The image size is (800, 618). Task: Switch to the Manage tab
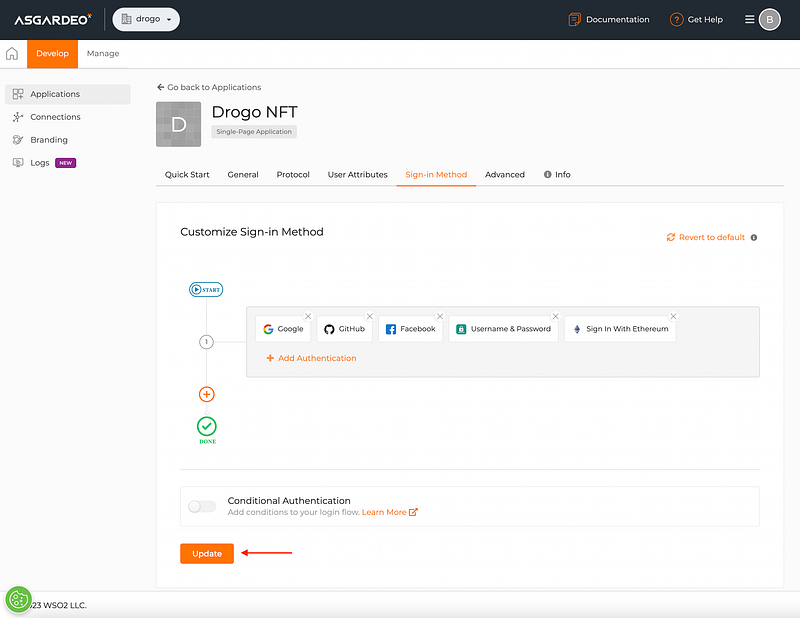point(103,54)
